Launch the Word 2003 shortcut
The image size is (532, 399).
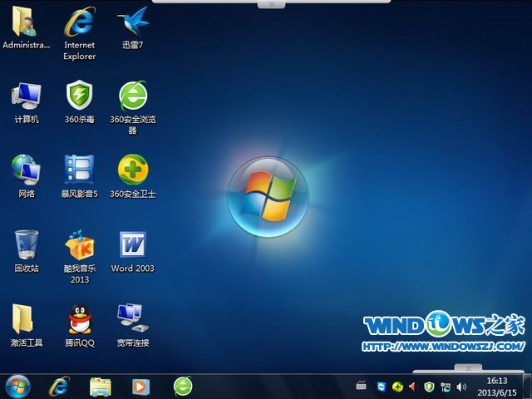pos(133,244)
